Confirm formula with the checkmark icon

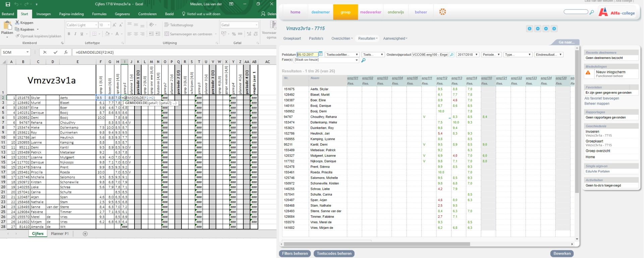(x=55, y=52)
